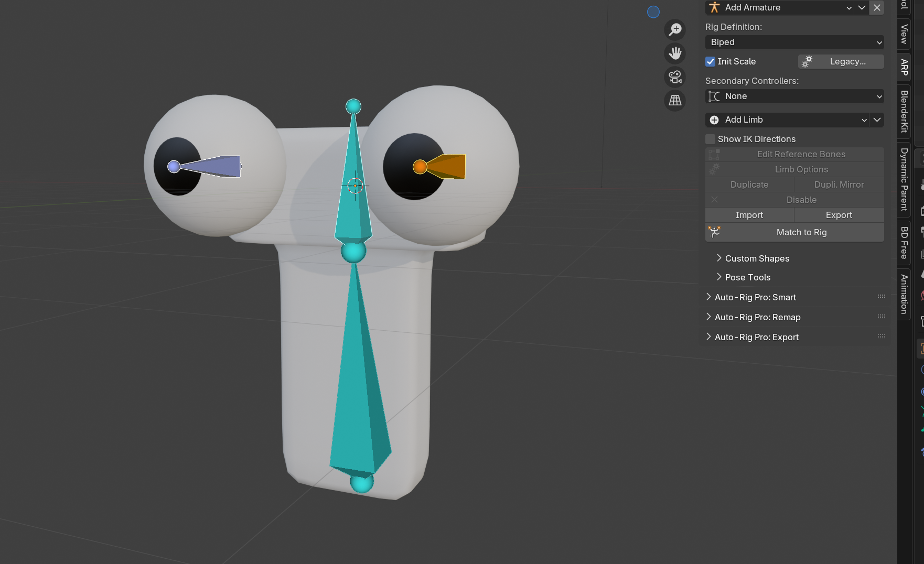Image resolution: width=924 pixels, height=564 pixels.
Task: Click the gears icon on Legacy button
Action: (807, 61)
